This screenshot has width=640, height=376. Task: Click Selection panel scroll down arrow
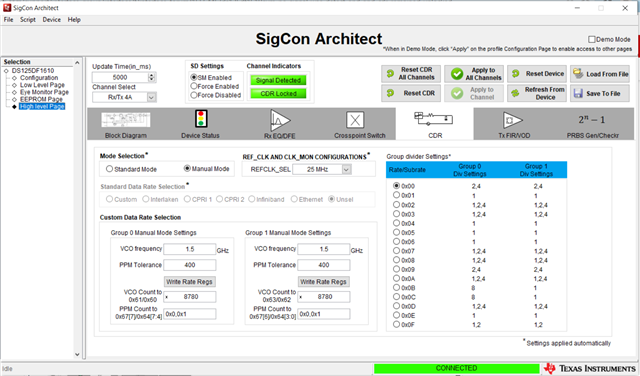[x=77, y=354]
